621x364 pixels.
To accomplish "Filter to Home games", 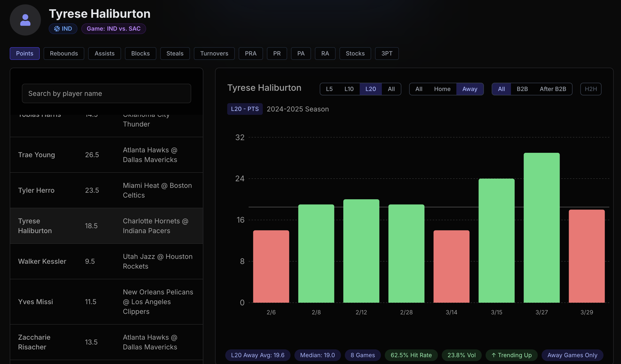I will (x=442, y=89).
